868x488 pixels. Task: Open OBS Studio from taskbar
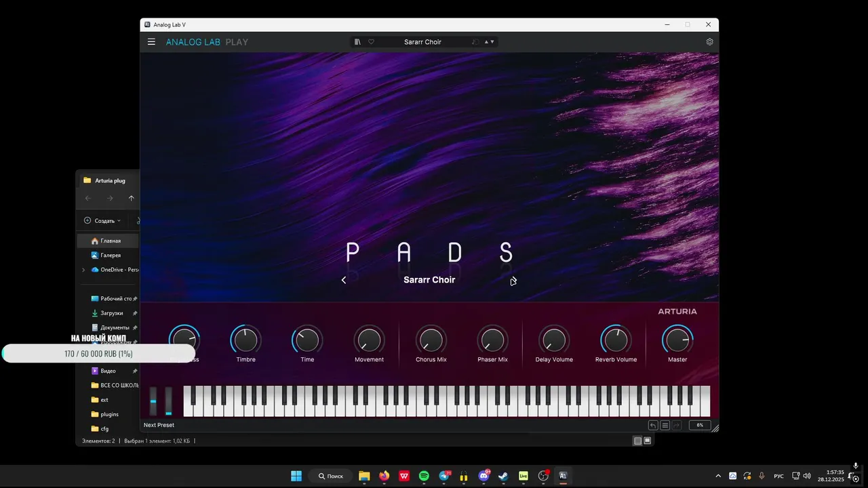[543, 476]
